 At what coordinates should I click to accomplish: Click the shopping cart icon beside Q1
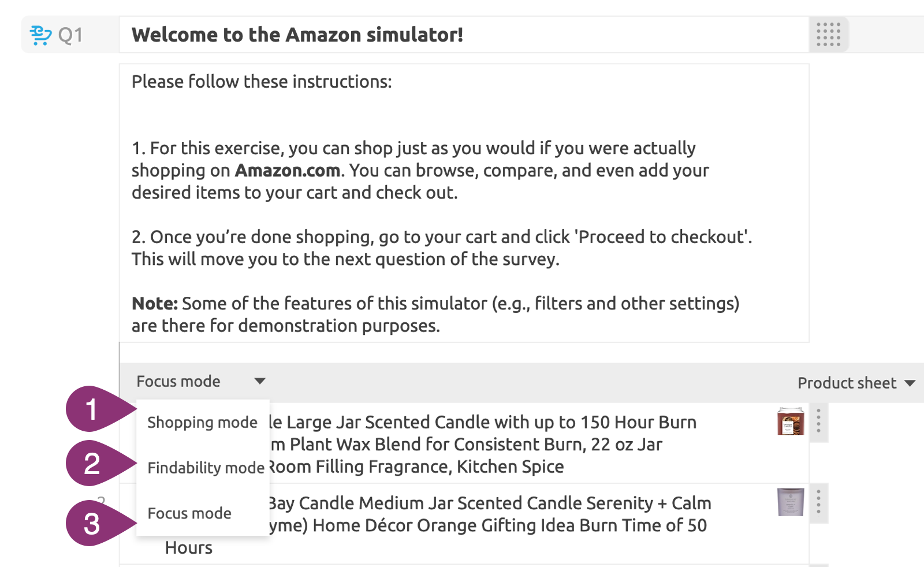(x=40, y=35)
